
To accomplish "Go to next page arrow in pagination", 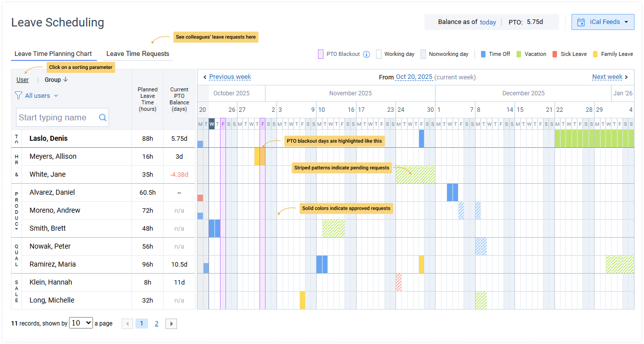I will (x=171, y=324).
